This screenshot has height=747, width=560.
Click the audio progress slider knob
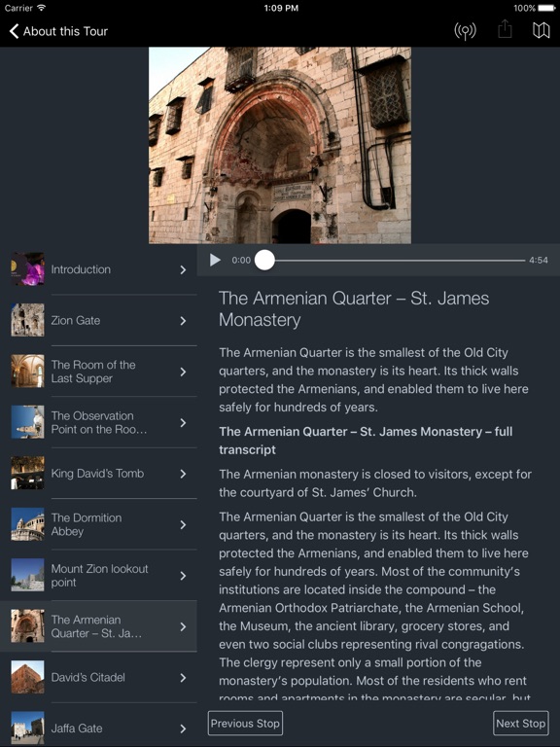(x=264, y=260)
